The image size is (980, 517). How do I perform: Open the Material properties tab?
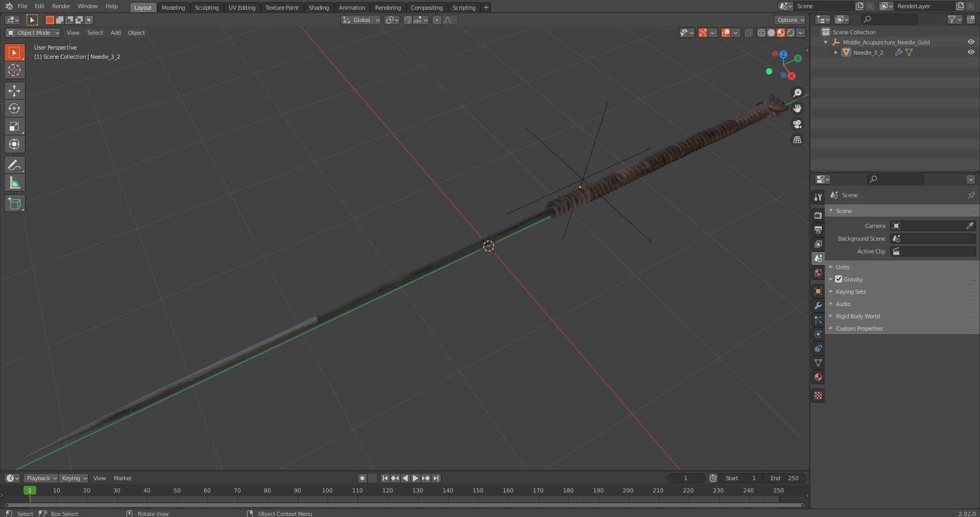click(x=818, y=377)
